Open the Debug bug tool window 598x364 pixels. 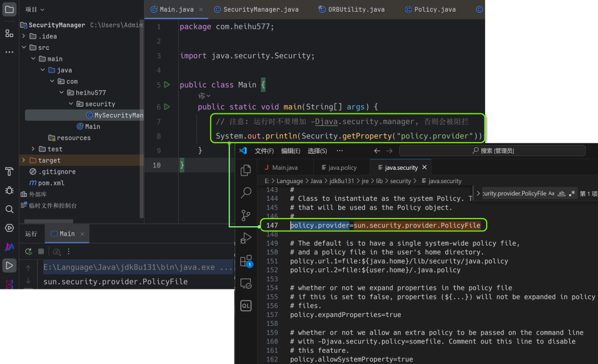tap(9, 190)
